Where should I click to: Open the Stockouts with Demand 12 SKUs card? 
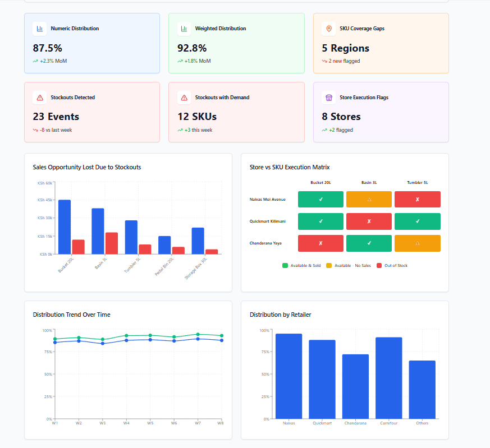(236, 112)
